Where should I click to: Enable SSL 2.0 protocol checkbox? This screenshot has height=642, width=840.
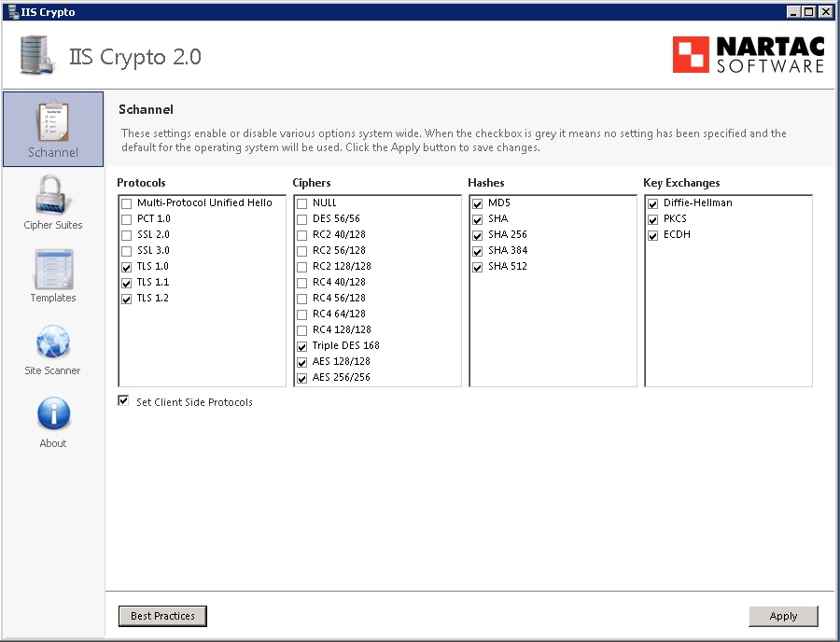[126, 235]
